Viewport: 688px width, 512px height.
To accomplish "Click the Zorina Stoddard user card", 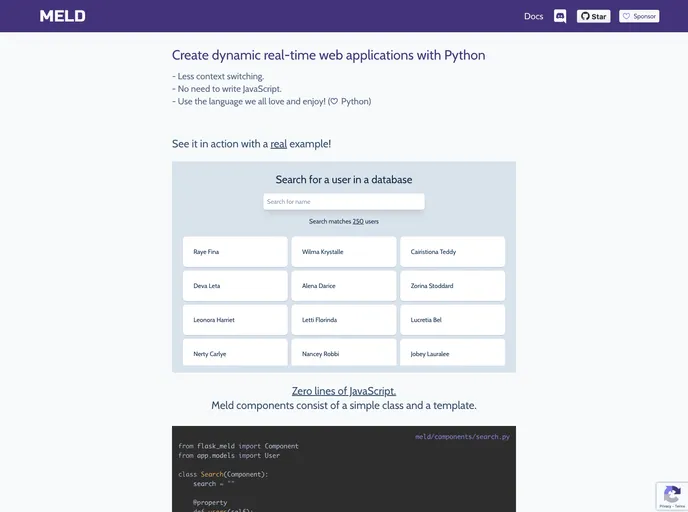I will [x=452, y=286].
